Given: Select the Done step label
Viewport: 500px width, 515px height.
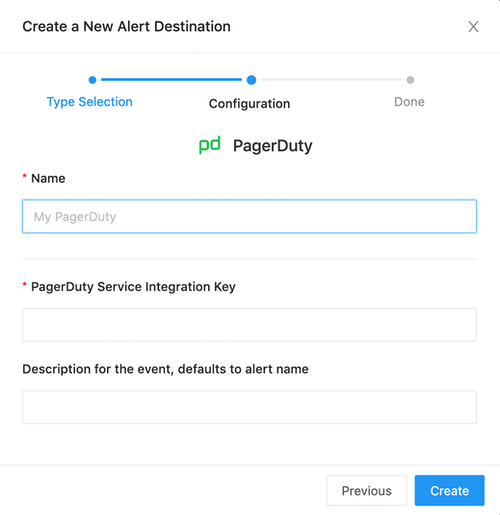Looking at the screenshot, I should tap(409, 102).
